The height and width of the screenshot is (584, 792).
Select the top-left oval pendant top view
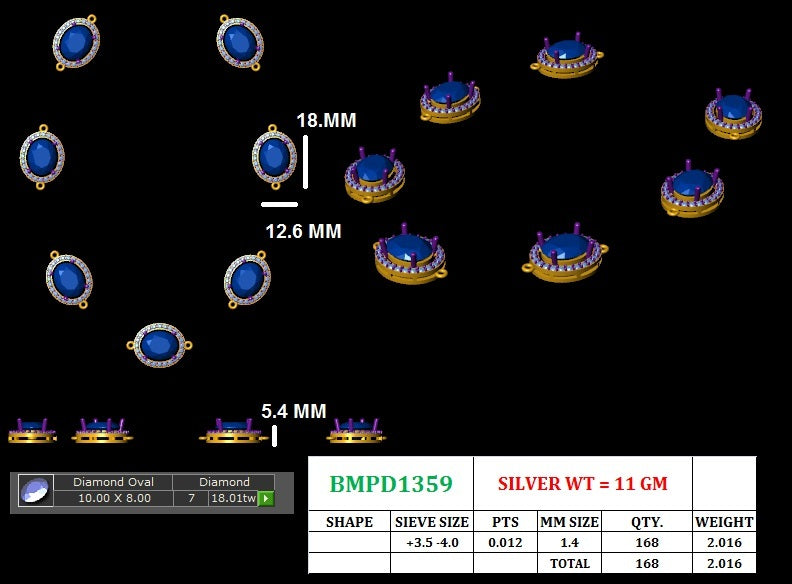click(76, 43)
